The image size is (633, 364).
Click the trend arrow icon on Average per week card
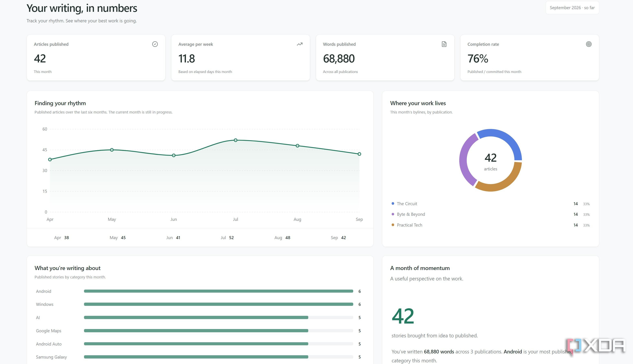click(299, 44)
